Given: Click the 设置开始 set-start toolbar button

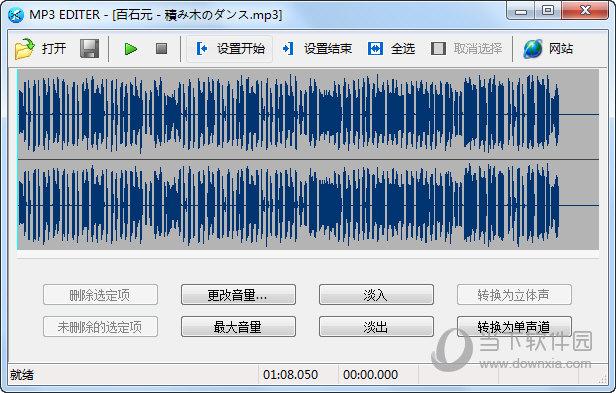Looking at the screenshot, I should [x=230, y=49].
